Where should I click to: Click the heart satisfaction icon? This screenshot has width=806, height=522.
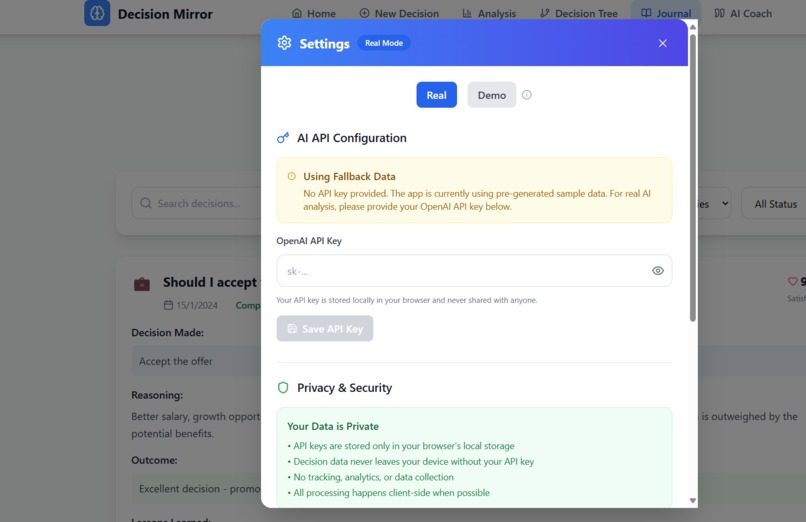(x=793, y=282)
